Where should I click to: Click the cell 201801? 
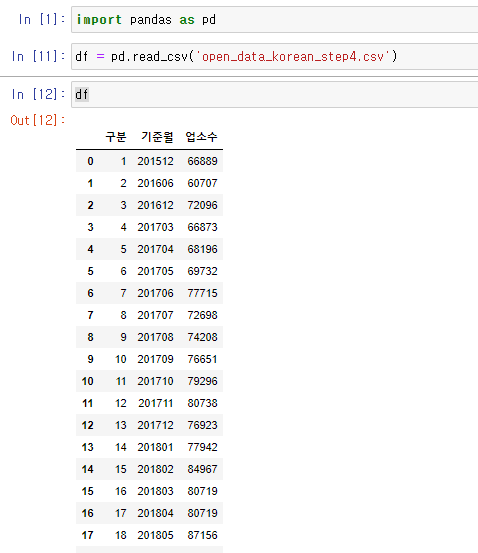coord(156,447)
